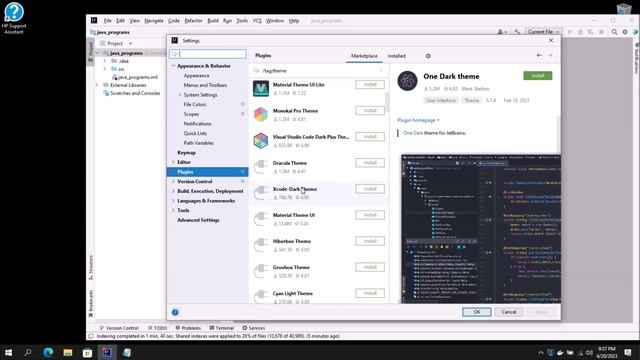
Task: Click the One Dark theme logo
Action: (x=407, y=81)
